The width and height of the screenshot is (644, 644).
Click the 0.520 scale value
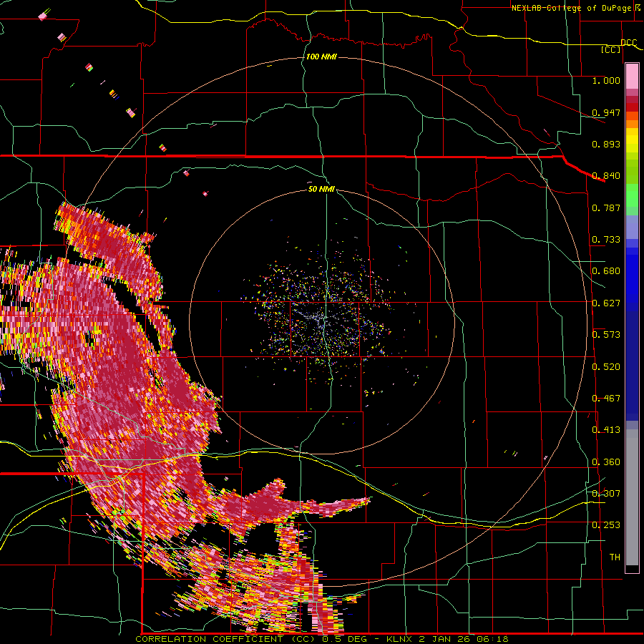click(x=606, y=367)
